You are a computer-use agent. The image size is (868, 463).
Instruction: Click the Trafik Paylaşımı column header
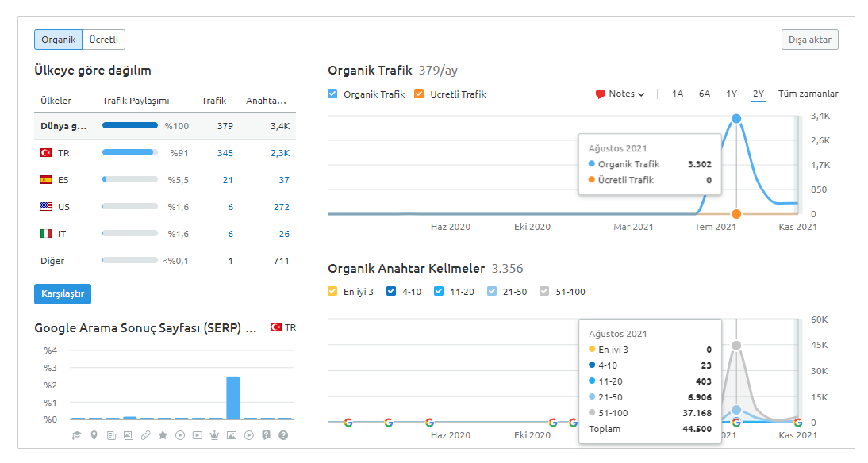coord(136,101)
